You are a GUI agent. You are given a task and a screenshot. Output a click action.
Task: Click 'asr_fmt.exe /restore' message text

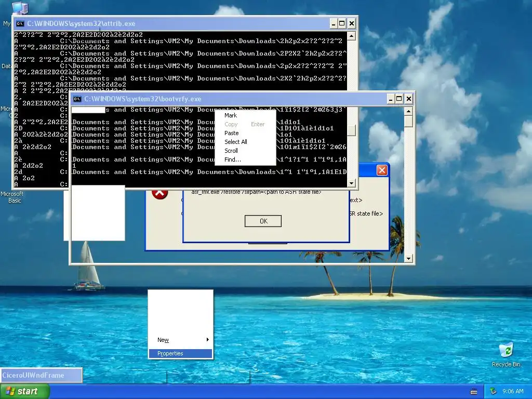[256, 192]
